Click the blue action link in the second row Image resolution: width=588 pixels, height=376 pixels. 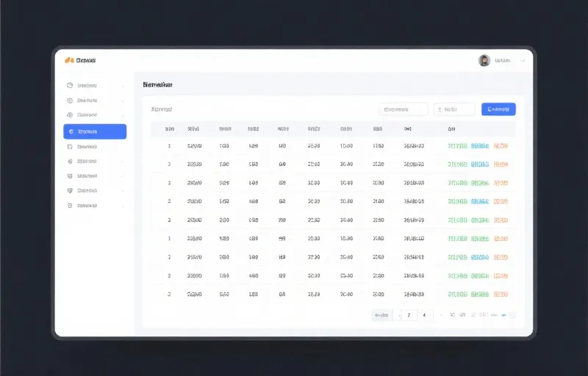480,164
